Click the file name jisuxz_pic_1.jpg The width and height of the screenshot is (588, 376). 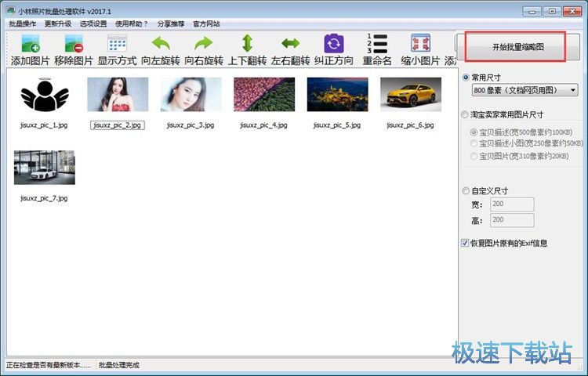(x=44, y=125)
